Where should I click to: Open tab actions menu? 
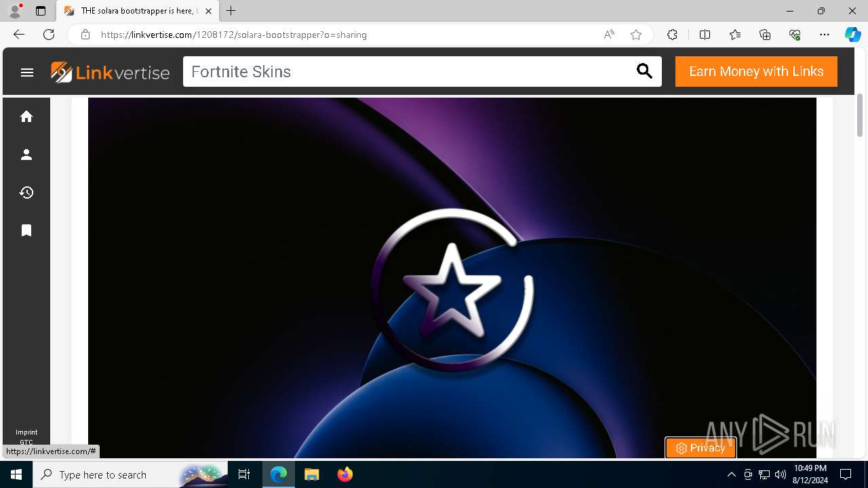(x=41, y=11)
